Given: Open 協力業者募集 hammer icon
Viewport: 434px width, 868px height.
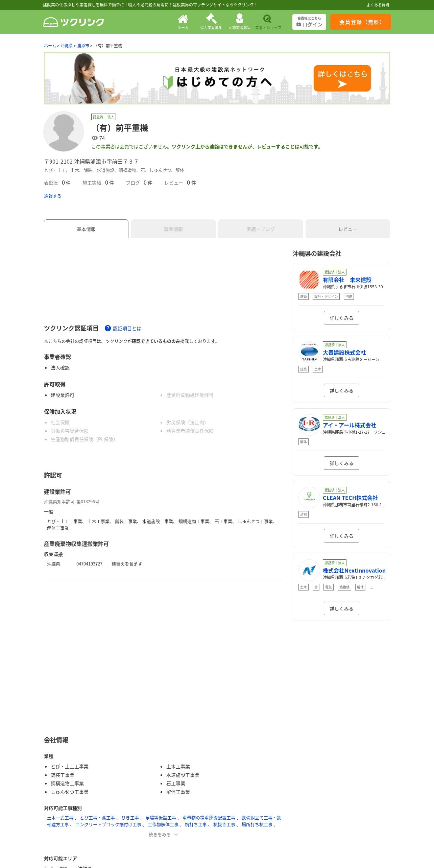Looking at the screenshot, I should (211, 22).
